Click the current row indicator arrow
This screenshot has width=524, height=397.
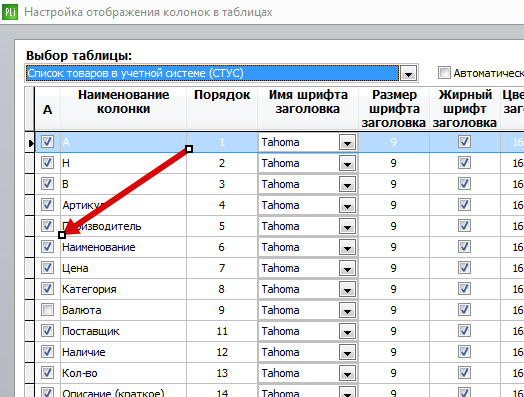click(31, 143)
